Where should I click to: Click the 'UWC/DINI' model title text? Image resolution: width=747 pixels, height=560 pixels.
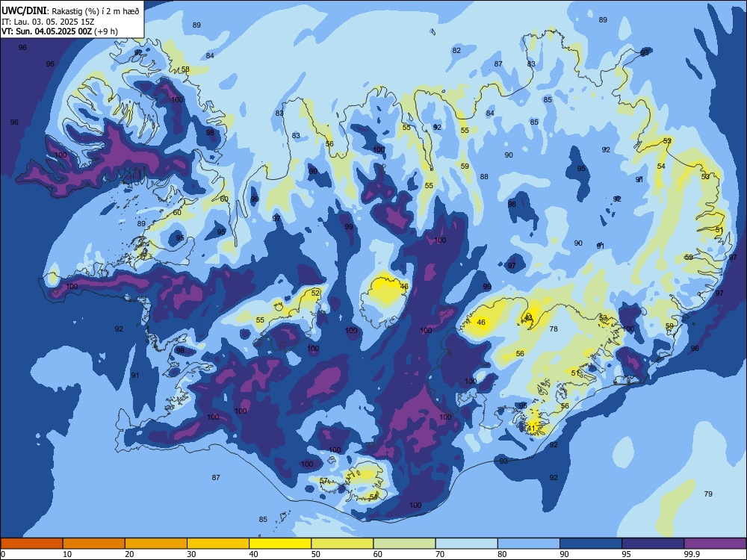click(x=24, y=11)
